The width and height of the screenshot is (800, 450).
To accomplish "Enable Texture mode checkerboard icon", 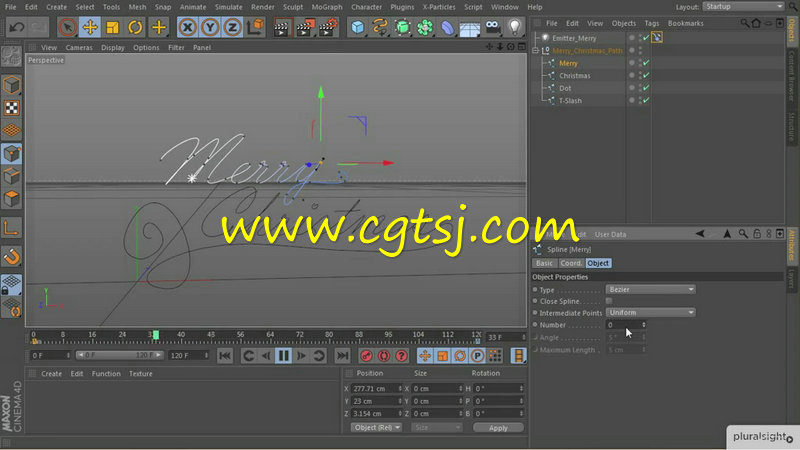I will pyautogui.click(x=11, y=108).
